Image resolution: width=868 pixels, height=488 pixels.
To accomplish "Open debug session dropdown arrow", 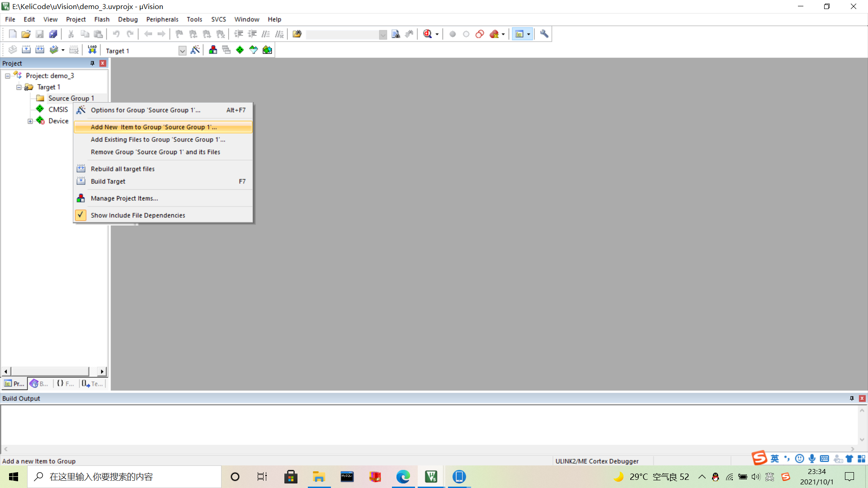I will pyautogui.click(x=437, y=34).
